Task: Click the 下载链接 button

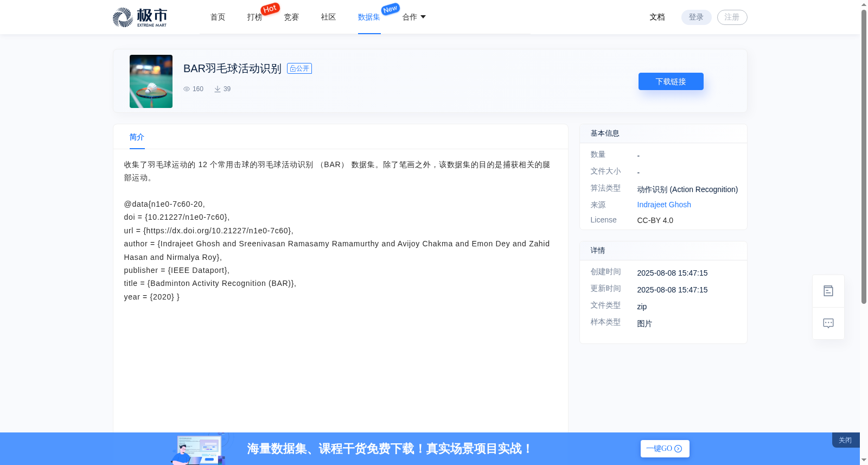Action: pos(671,81)
